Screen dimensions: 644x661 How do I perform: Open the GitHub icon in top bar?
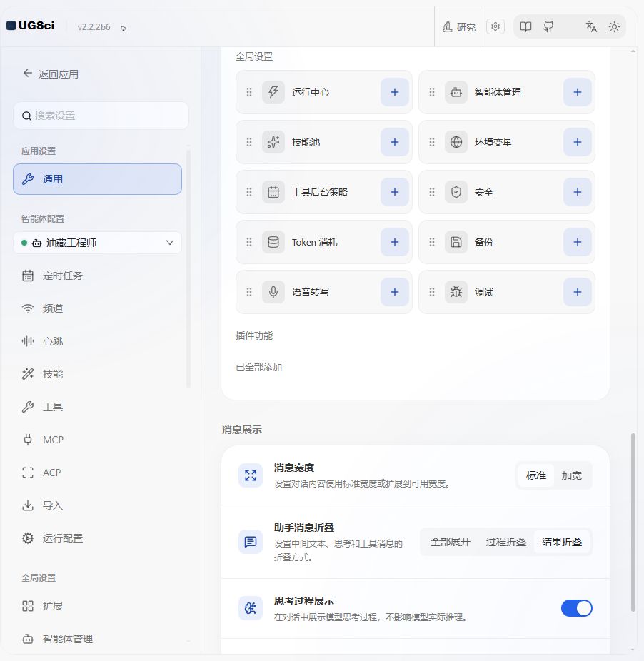(548, 27)
